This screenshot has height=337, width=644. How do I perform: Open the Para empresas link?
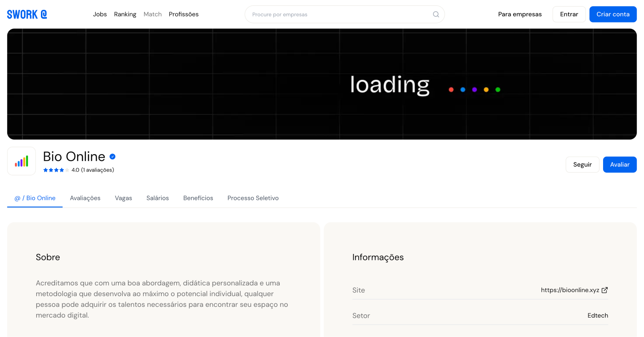(x=520, y=14)
